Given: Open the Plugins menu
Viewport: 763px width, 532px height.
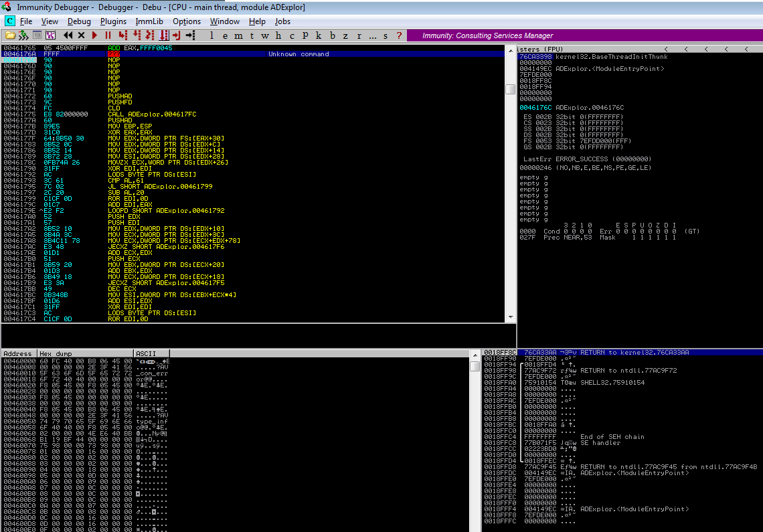Looking at the screenshot, I should (113, 21).
